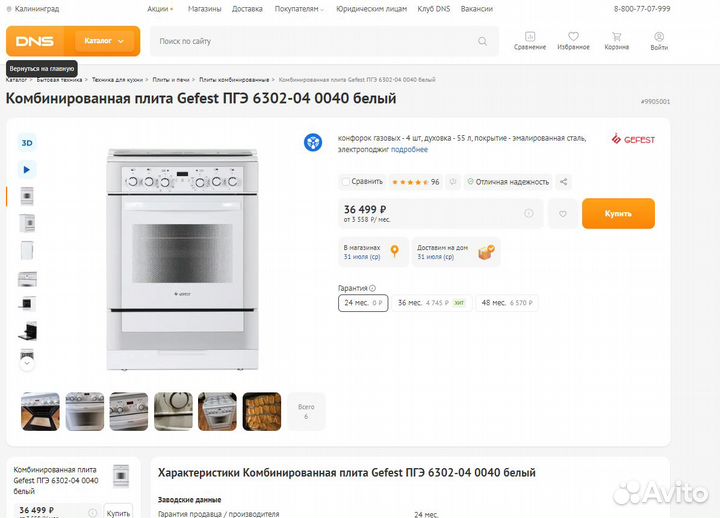Image resolution: width=720 pixels, height=518 pixels.
Task: Open the 3D view of the stove
Action: click(27, 143)
